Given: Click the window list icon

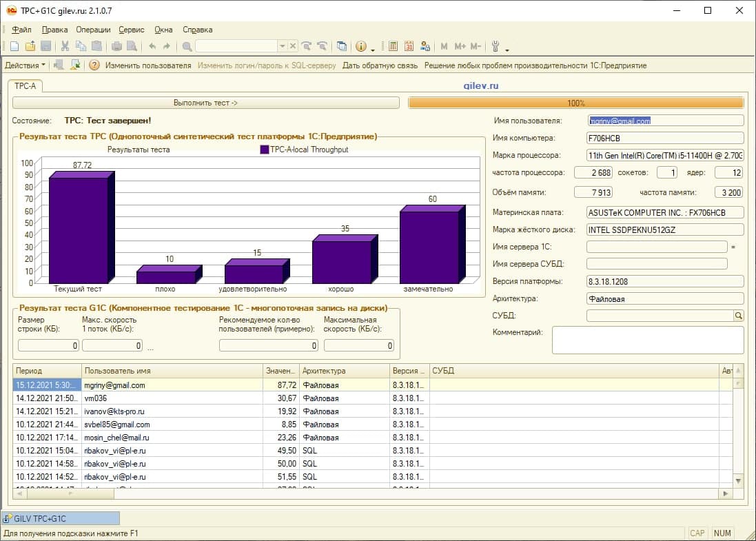Looking at the screenshot, I should click(341, 46).
